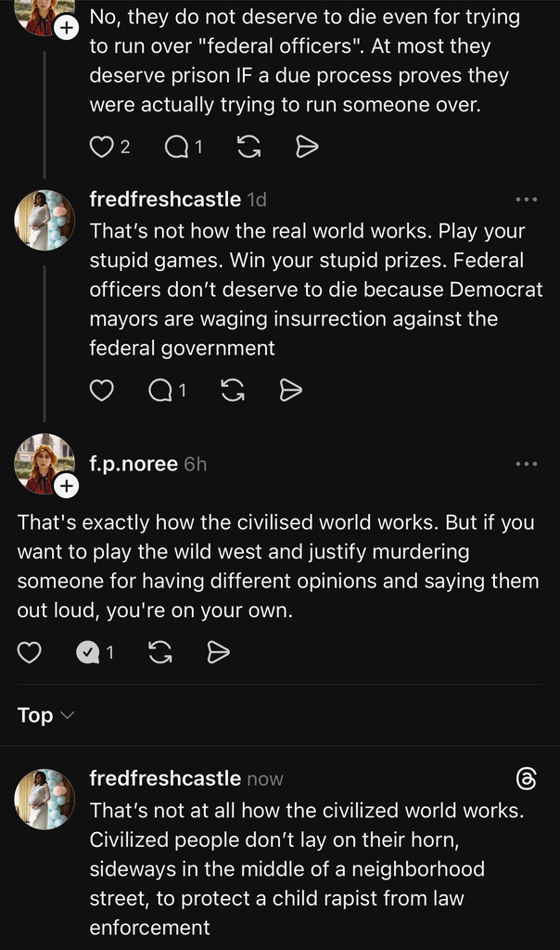Image resolution: width=560 pixels, height=950 pixels.
Task: Expand the Top sort dropdown
Action: (46, 715)
